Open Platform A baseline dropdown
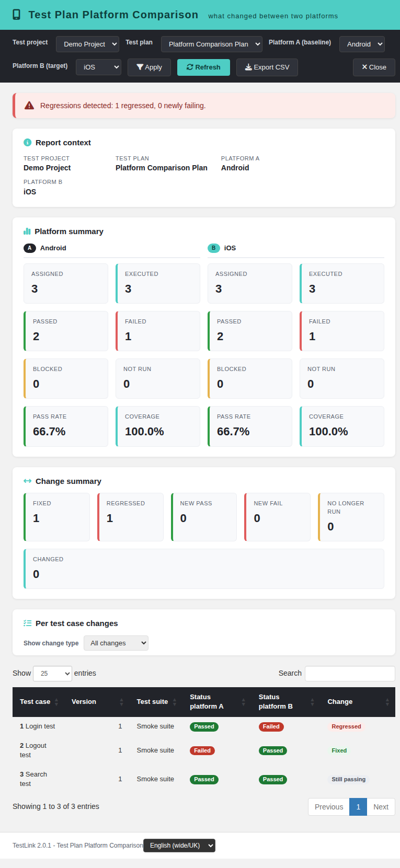Viewport: 400px width, 868px height. pyautogui.click(x=362, y=44)
